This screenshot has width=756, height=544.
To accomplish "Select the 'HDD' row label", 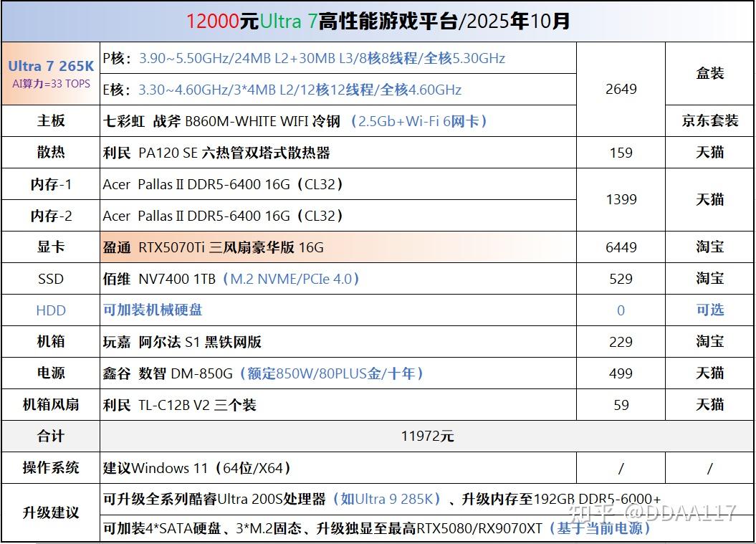I will click(51, 310).
